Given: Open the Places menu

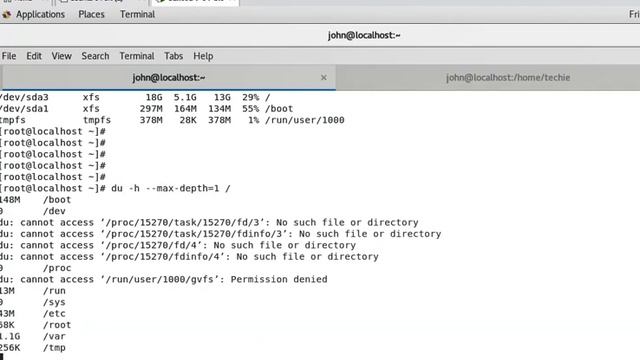Looking at the screenshot, I should (91, 14).
